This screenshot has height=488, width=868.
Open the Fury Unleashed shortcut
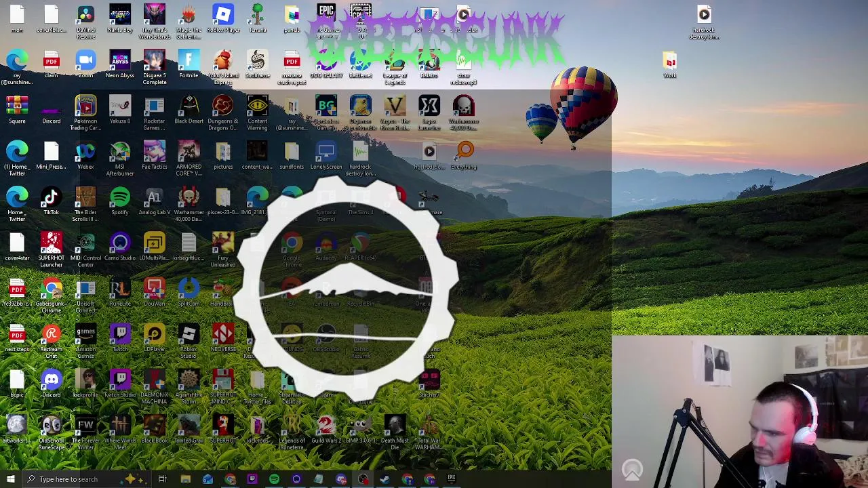[x=223, y=249]
